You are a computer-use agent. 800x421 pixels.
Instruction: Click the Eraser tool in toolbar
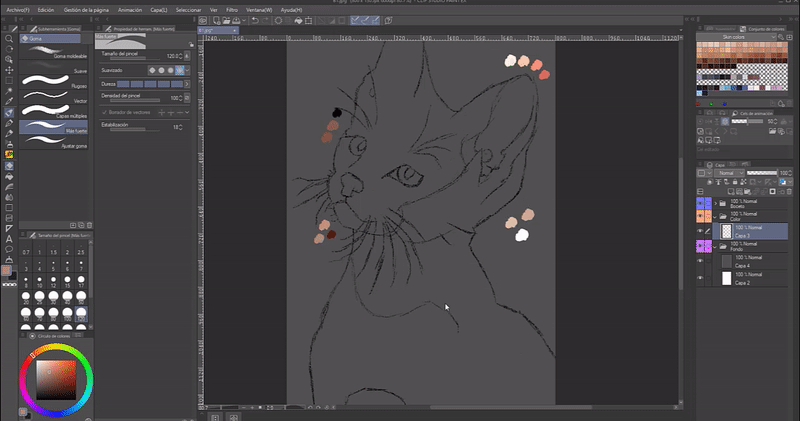click(9, 112)
